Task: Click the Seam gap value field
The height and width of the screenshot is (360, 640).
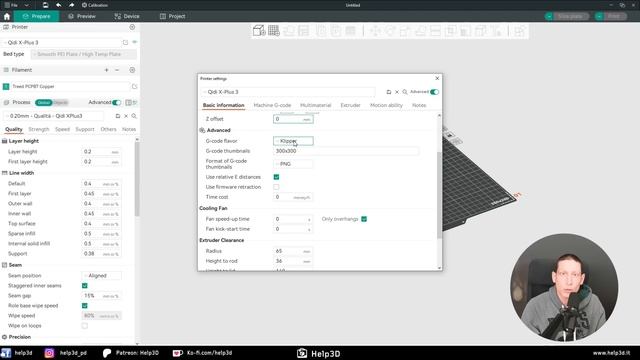Action: pos(101,296)
